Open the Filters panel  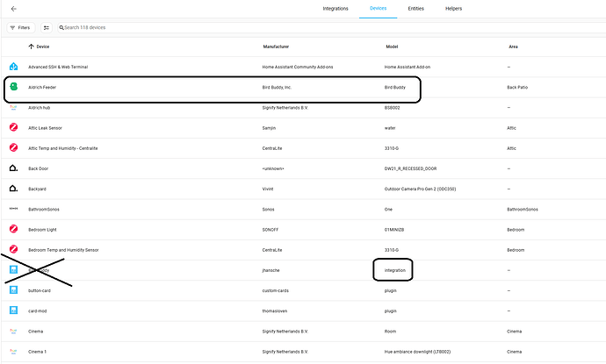[x=21, y=28]
